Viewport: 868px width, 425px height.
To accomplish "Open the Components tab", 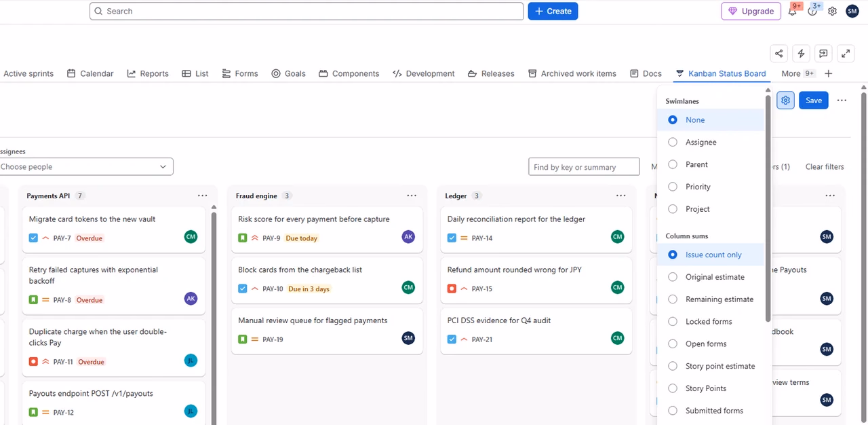I will click(349, 73).
